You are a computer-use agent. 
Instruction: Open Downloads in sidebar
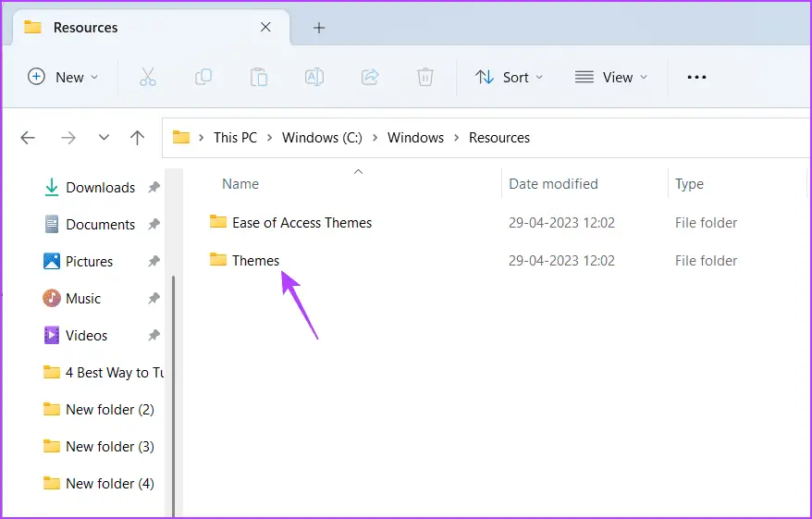(101, 188)
